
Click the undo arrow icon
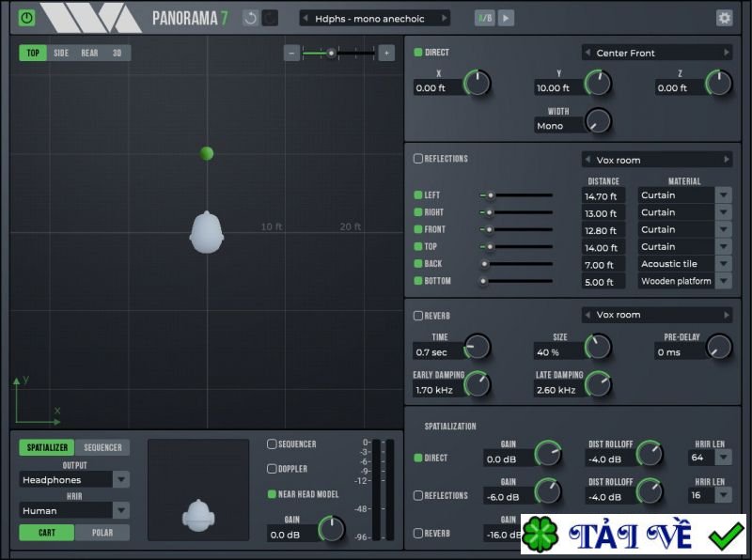tap(249, 18)
